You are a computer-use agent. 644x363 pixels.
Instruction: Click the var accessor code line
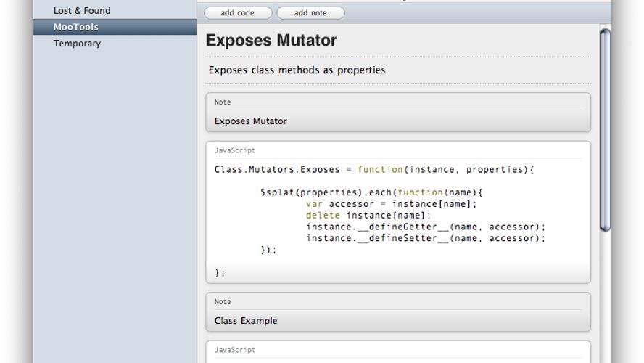tap(391, 204)
